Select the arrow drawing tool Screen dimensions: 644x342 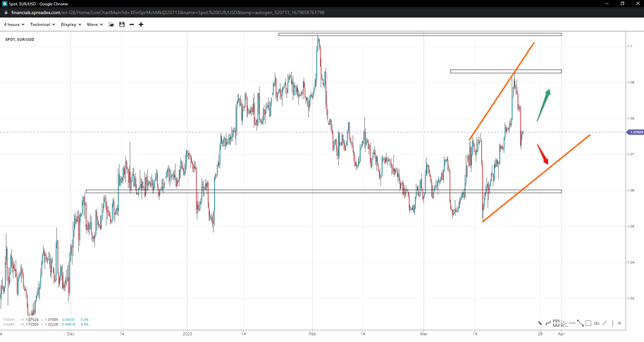540,323
